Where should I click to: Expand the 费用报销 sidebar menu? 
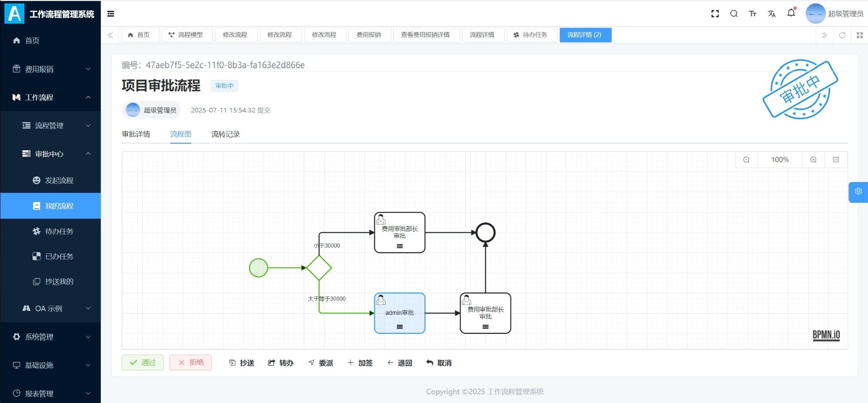pos(50,69)
